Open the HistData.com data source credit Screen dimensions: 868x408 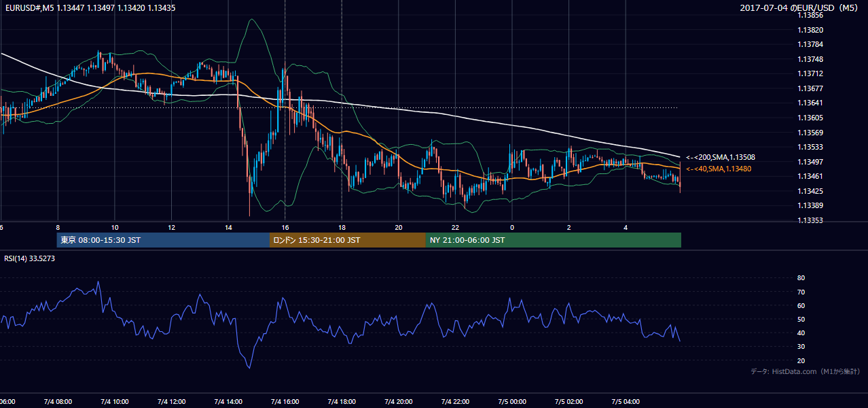pyautogui.click(x=806, y=371)
